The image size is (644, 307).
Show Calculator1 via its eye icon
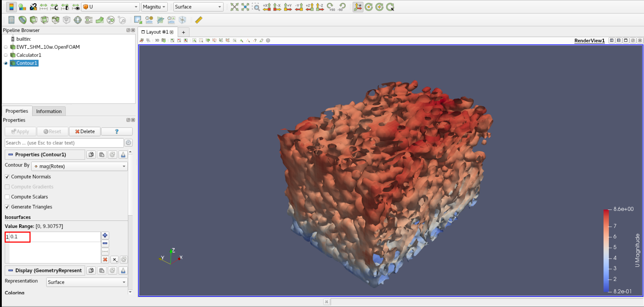tap(6, 55)
